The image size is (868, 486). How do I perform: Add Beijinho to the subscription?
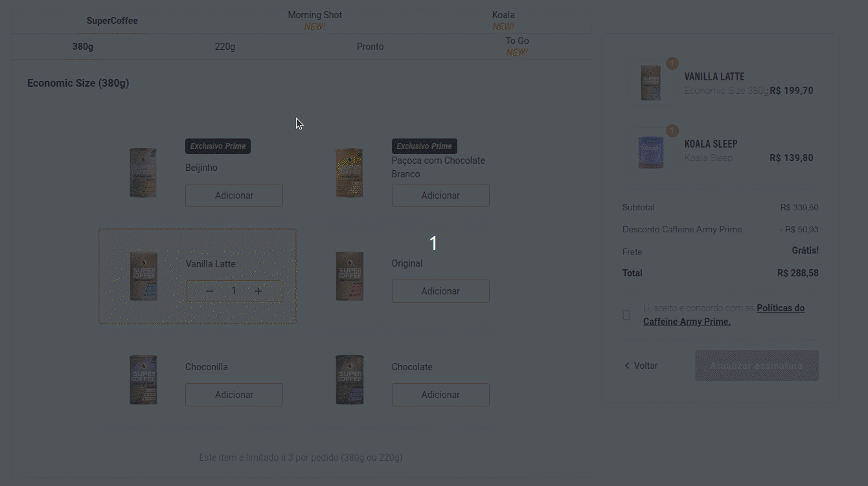click(x=234, y=195)
